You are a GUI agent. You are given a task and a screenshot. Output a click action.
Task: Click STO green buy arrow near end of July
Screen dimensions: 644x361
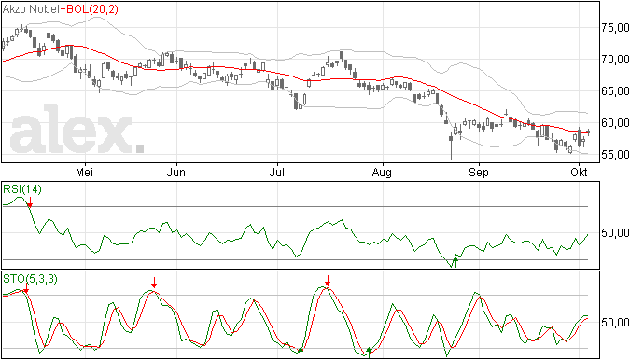369,353
